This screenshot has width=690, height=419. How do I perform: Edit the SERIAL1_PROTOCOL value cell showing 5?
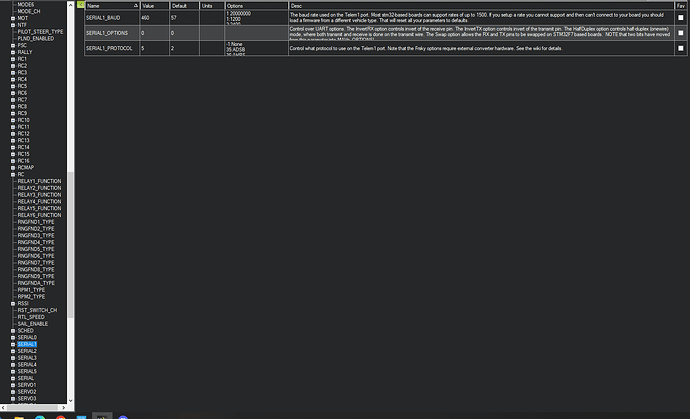point(154,48)
